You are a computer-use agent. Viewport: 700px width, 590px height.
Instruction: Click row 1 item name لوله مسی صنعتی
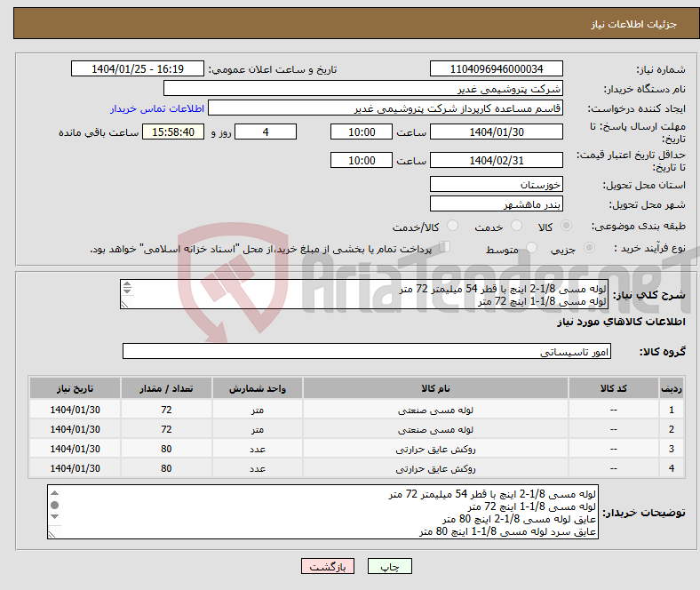coord(435,410)
